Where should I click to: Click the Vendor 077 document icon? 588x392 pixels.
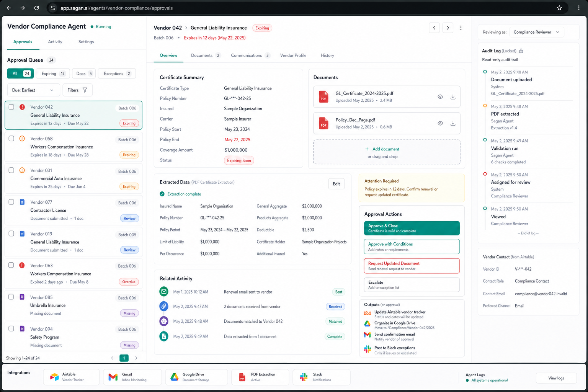[22, 202]
